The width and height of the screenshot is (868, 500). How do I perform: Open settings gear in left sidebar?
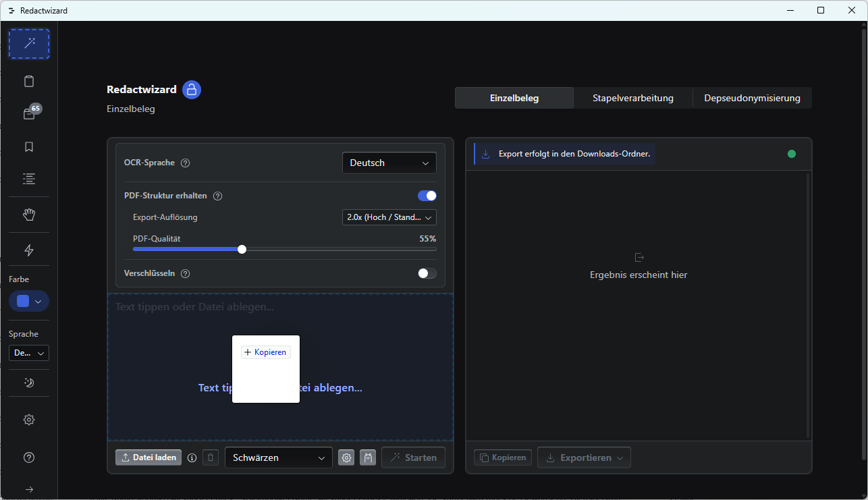(29, 420)
